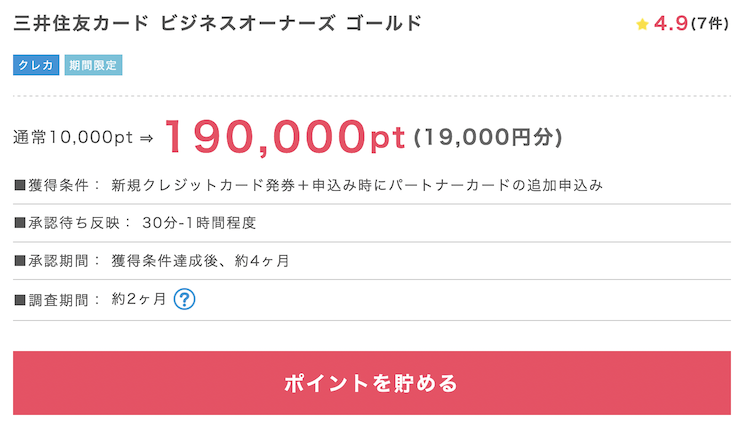Click the blue question mark help icon

184,299
